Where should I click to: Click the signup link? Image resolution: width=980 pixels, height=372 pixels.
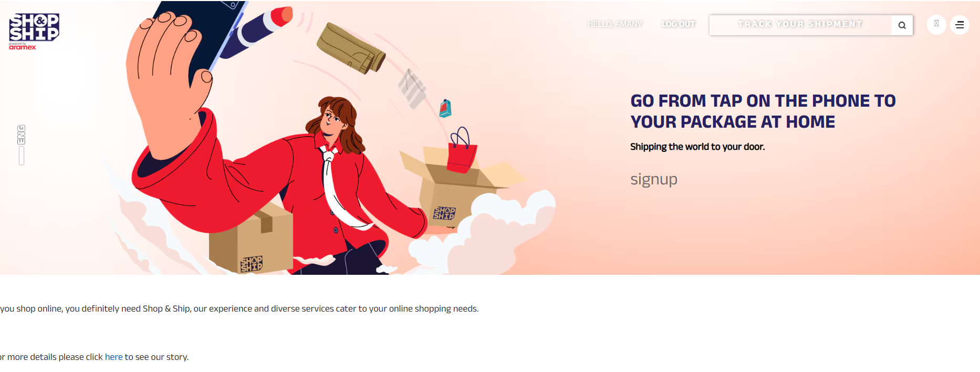tap(654, 180)
